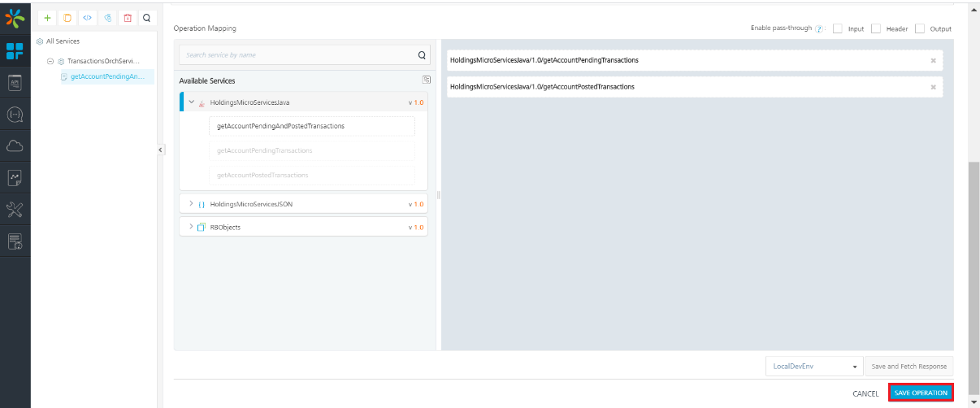Viewport: 980px width, 408px height.
Task: Open the cloud section in sidebar
Action: [x=15, y=146]
